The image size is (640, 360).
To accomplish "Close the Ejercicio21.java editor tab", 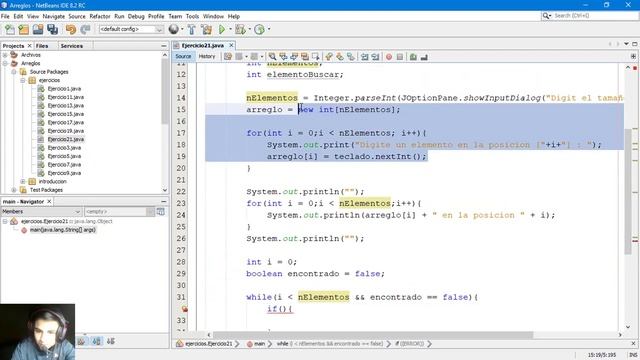I will pyautogui.click(x=231, y=45).
